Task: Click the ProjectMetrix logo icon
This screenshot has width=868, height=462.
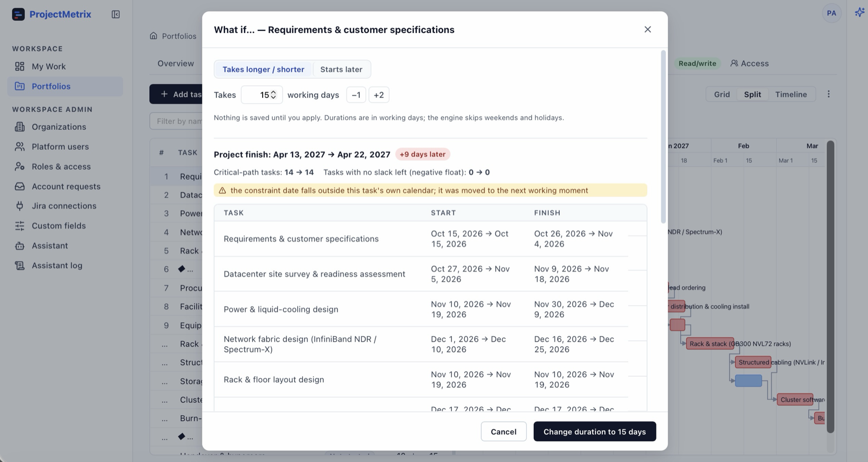Action: [x=18, y=14]
